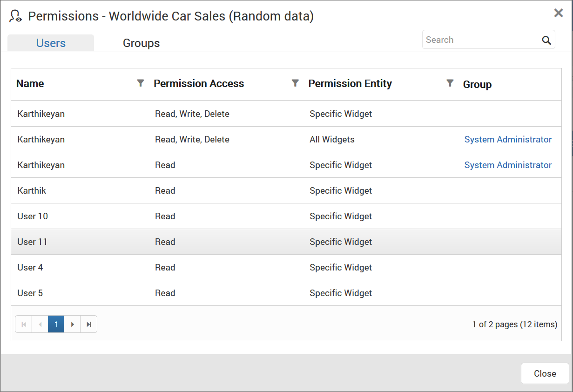Click Read access cell for User 4
Image resolution: width=573 pixels, height=392 pixels.
pos(165,267)
